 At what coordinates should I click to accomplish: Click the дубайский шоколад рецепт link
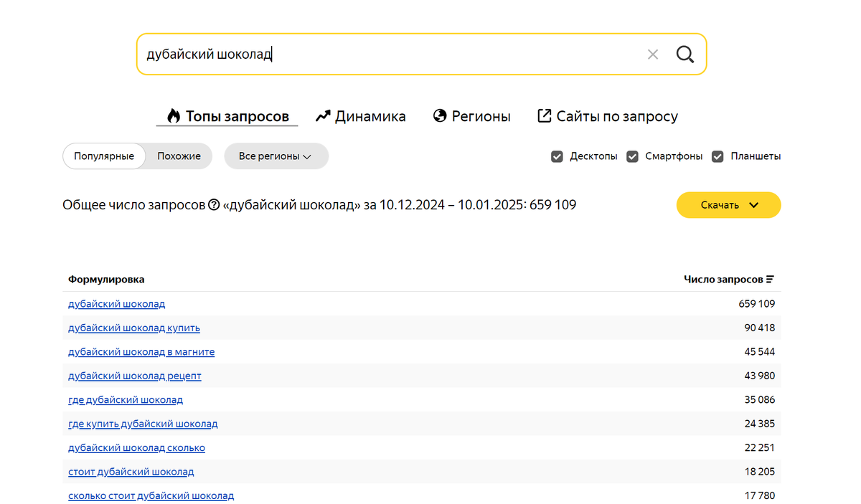135,376
